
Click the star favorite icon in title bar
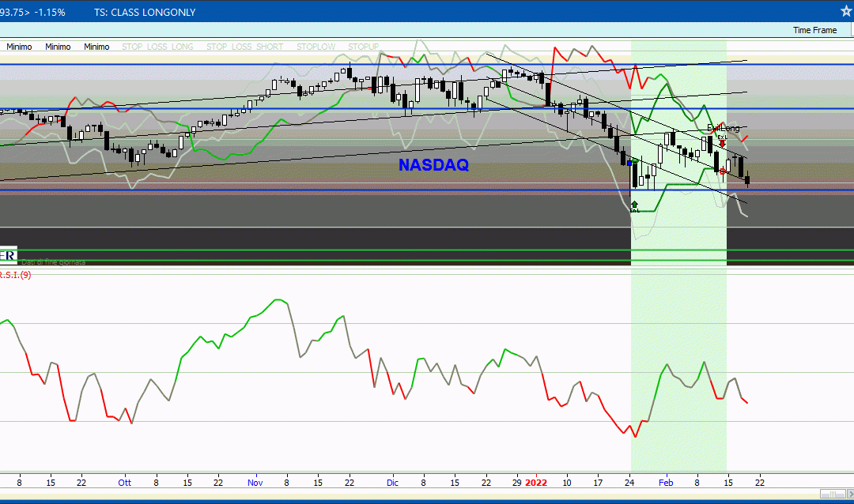pos(846,11)
